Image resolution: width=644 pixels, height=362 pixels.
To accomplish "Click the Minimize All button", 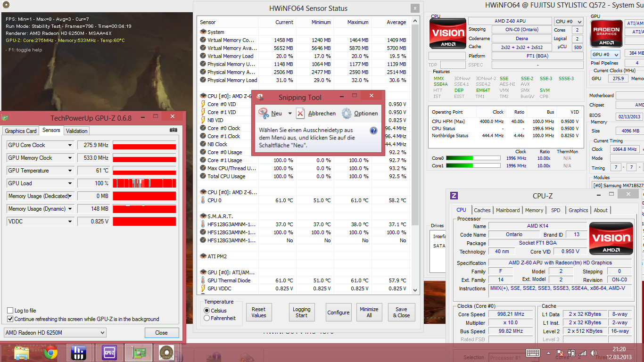I will [x=369, y=312].
